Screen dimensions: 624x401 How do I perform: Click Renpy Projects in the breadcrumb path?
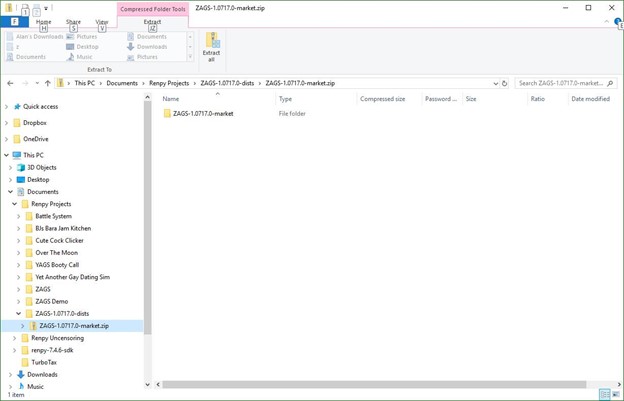169,83
